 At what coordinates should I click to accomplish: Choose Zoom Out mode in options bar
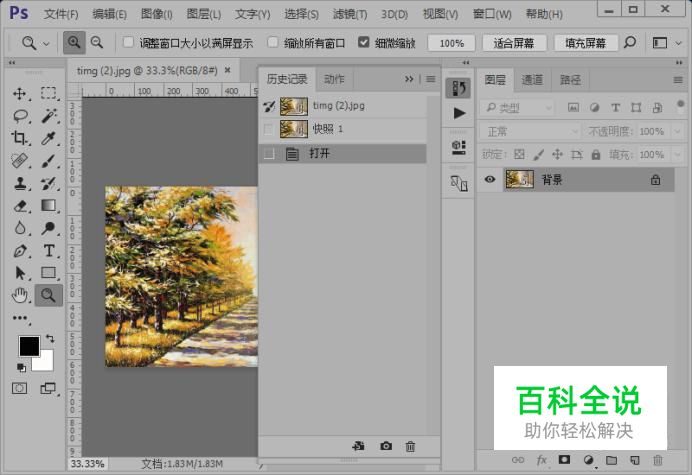click(x=96, y=43)
